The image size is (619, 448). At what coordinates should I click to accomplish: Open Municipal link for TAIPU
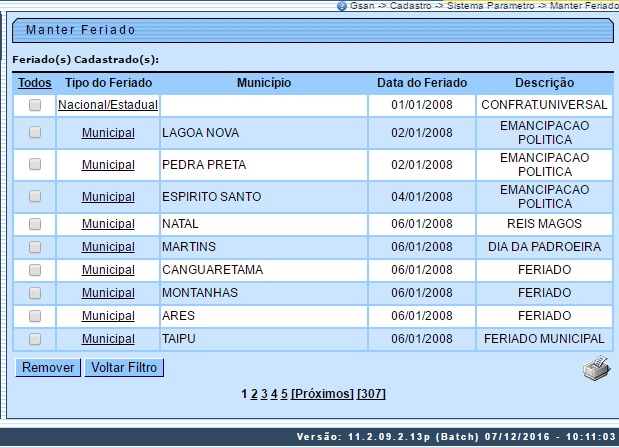(x=108, y=339)
